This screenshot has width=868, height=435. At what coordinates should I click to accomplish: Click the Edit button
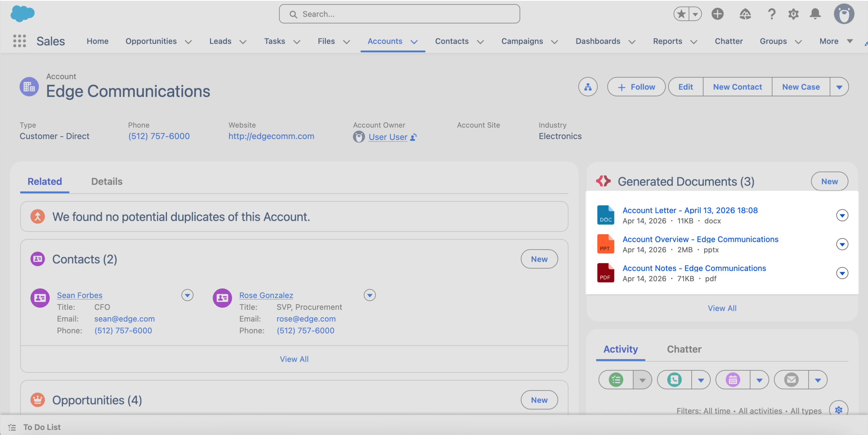click(x=685, y=87)
